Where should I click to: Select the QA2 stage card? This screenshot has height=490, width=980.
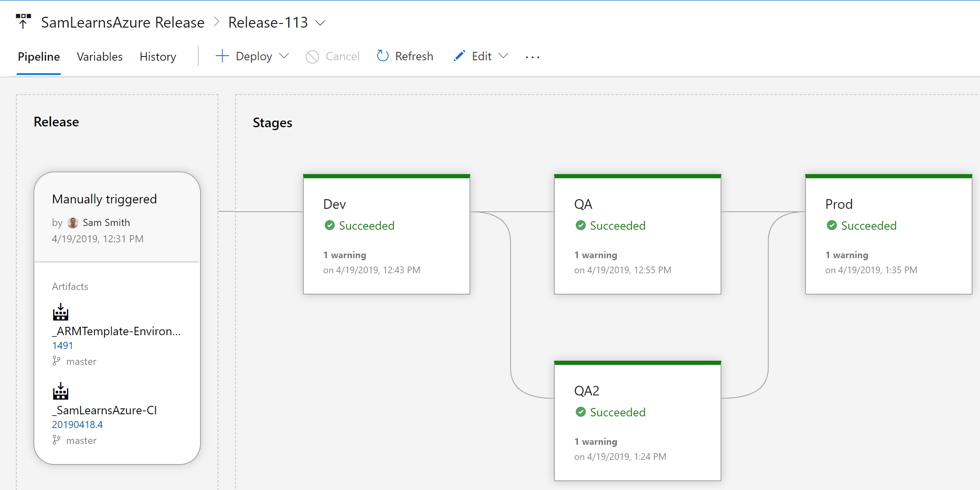(x=637, y=421)
